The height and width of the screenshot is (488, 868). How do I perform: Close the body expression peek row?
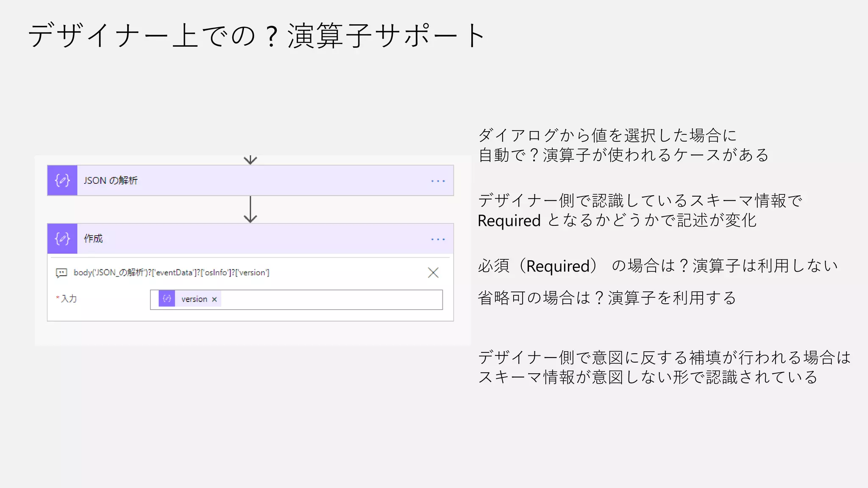point(433,273)
